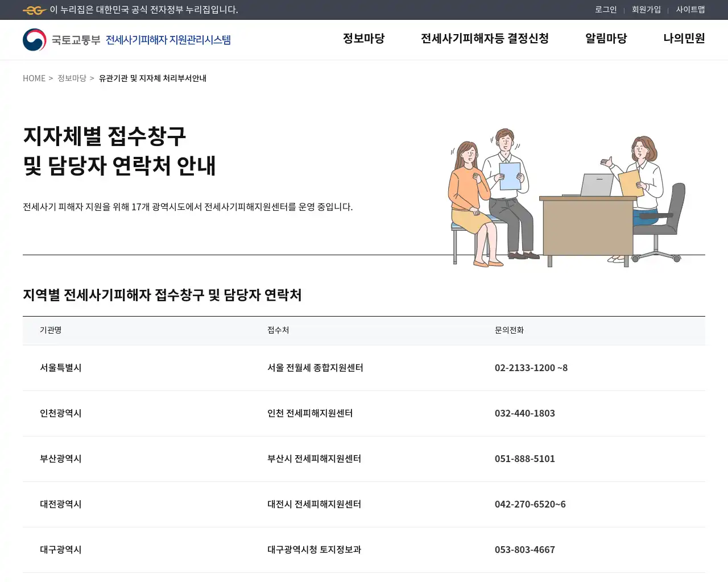Viewport: 728px width, 582px height.
Task: Click phone number 02-2133-1200 ~8
Action: [x=531, y=368]
